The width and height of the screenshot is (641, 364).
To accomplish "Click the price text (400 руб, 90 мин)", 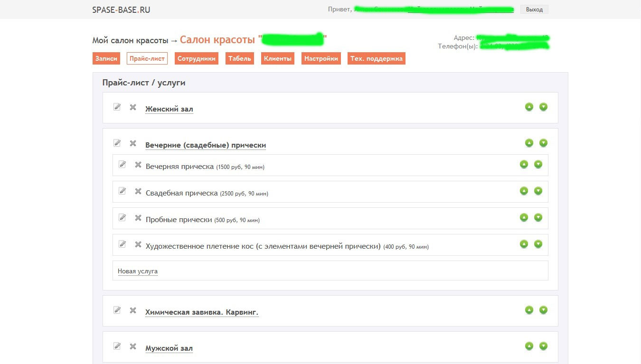I will (x=406, y=247).
